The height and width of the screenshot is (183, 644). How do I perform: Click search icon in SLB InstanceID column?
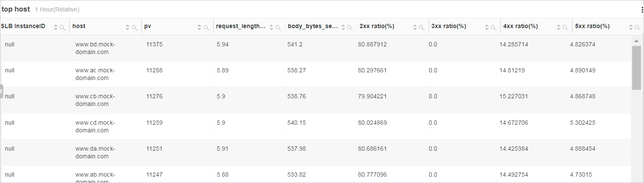62,28
